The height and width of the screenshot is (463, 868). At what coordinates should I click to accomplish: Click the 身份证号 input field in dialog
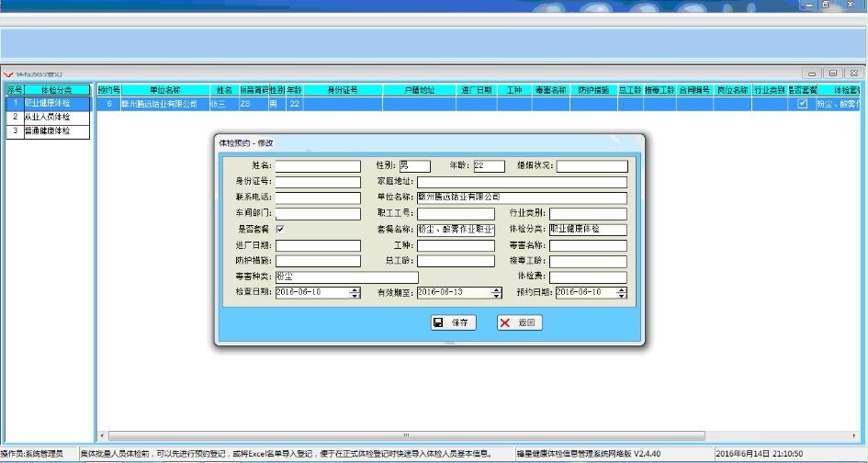(318, 182)
